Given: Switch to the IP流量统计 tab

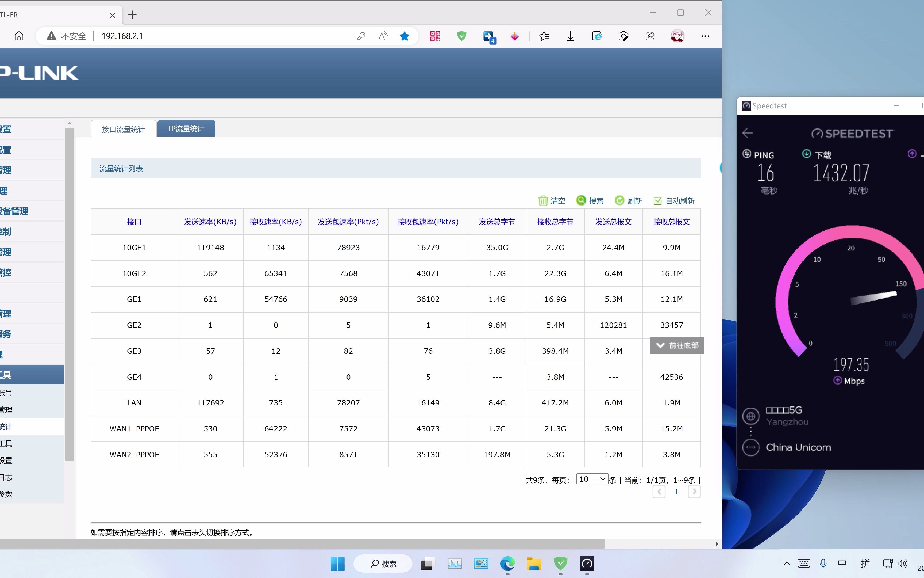Looking at the screenshot, I should pos(186,128).
